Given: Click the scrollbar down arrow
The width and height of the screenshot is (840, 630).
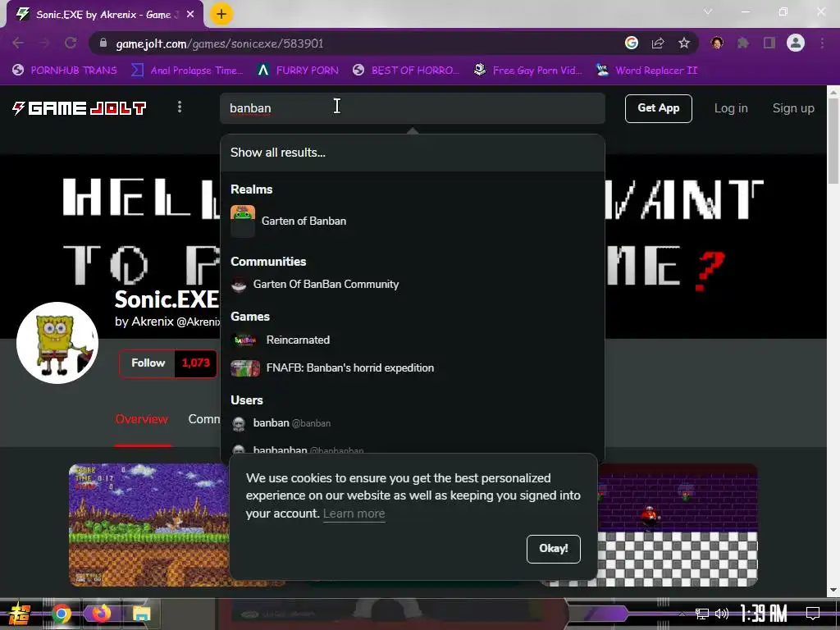Looking at the screenshot, I should 833,591.
